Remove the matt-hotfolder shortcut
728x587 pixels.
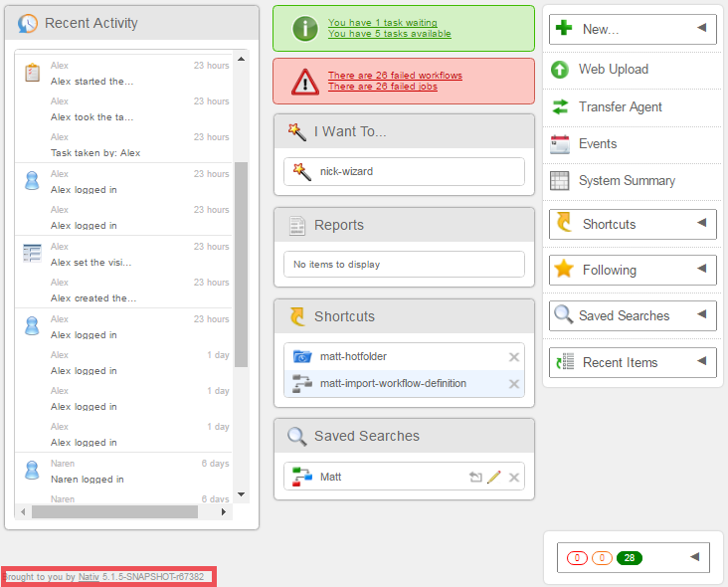514,357
